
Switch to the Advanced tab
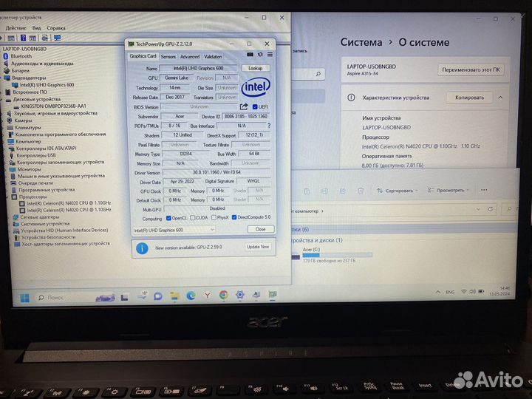tap(190, 57)
